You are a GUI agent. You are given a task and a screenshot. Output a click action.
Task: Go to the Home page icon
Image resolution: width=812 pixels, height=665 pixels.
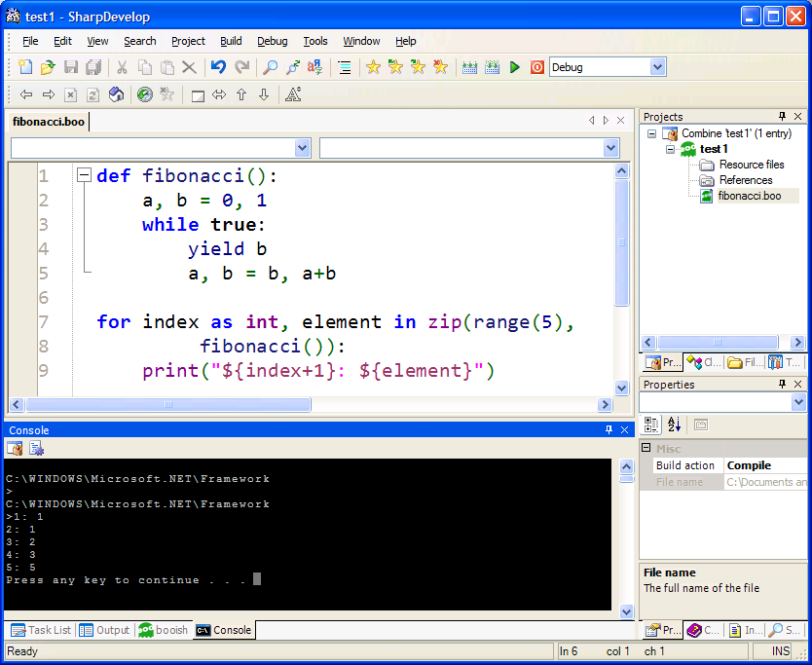pos(116,94)
